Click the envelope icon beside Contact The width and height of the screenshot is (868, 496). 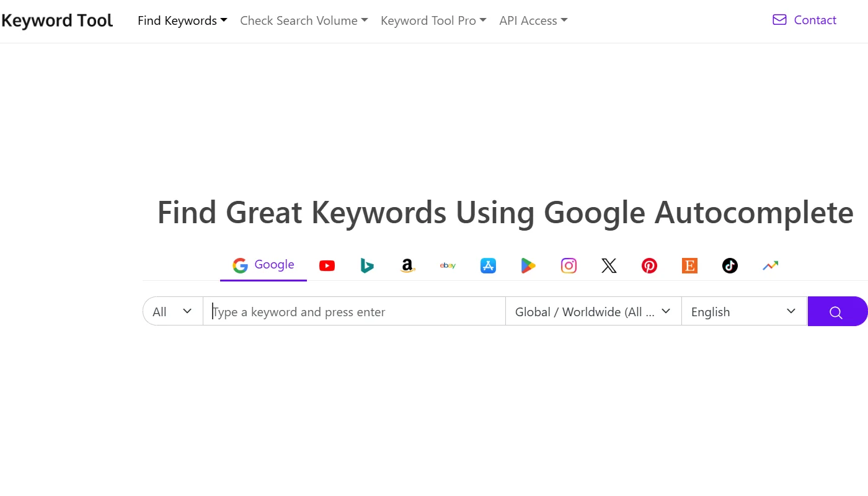(779, 20)
